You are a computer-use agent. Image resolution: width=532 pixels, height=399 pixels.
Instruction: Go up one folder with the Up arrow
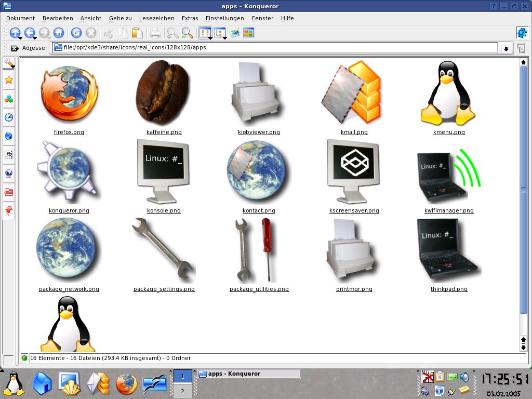(15, 33)
